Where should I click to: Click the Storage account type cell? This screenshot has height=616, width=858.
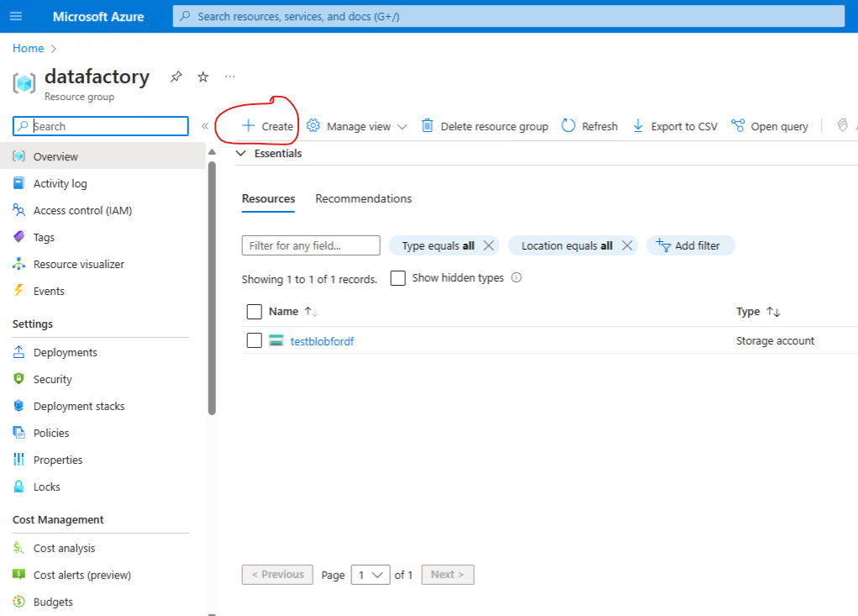pyautogui.click(x=775, y=341)
